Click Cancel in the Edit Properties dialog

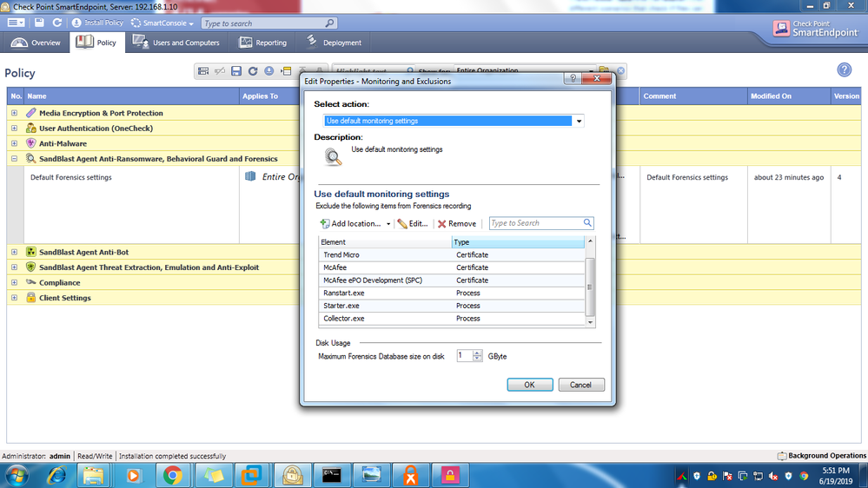tap(580, 385)
